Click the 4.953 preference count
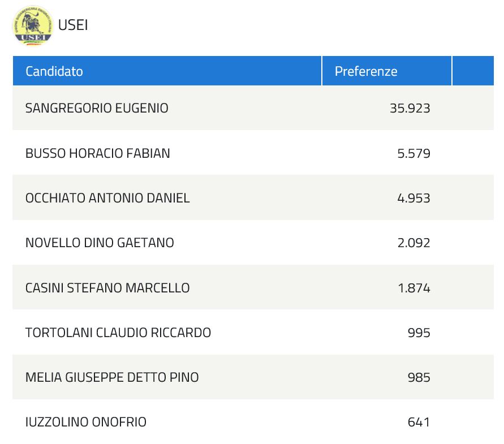The width and height of the screenshot is (504, 444). (413, 198)
